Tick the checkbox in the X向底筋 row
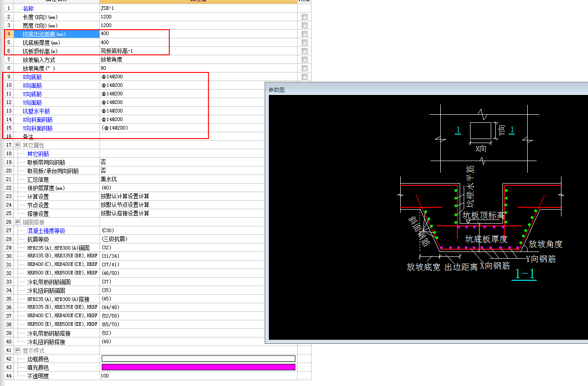The width and height of the screenshot is (588, 386). 305,76
